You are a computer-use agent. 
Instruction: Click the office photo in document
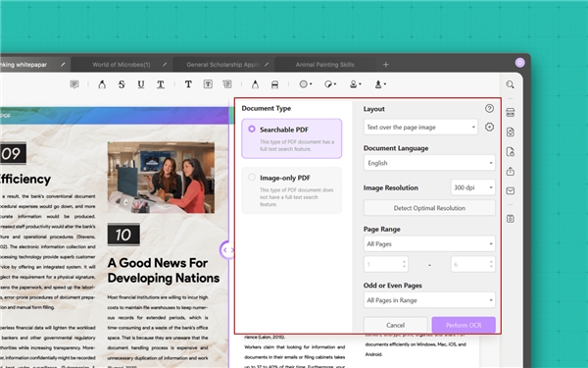pyautogui.click(x=161, y=178)
